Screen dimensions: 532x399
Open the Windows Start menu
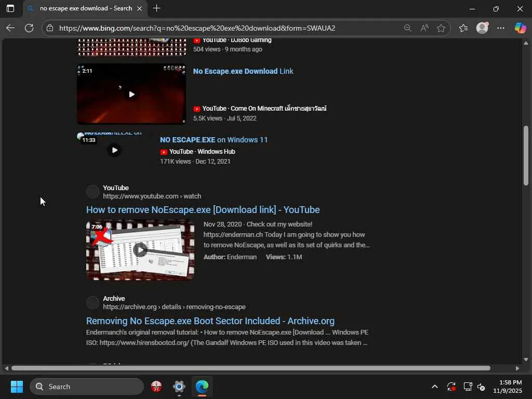click(17, 387)
